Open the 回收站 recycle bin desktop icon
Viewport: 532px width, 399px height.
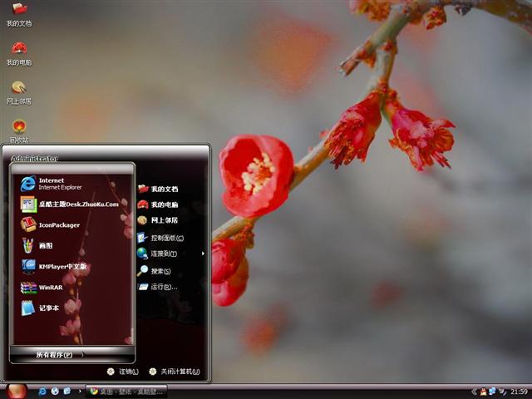(19, 131)
